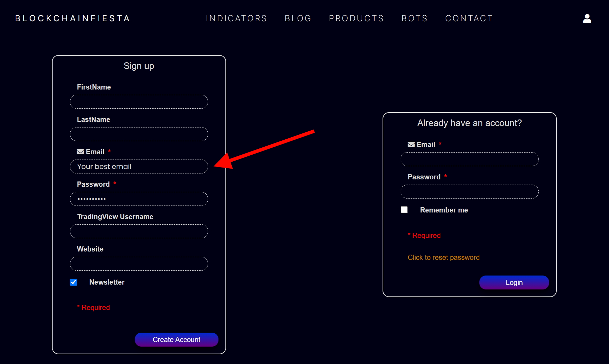Screen dimensions: 609x364
Task: Enable the Remember me checkbox
Action: [404, 210]
